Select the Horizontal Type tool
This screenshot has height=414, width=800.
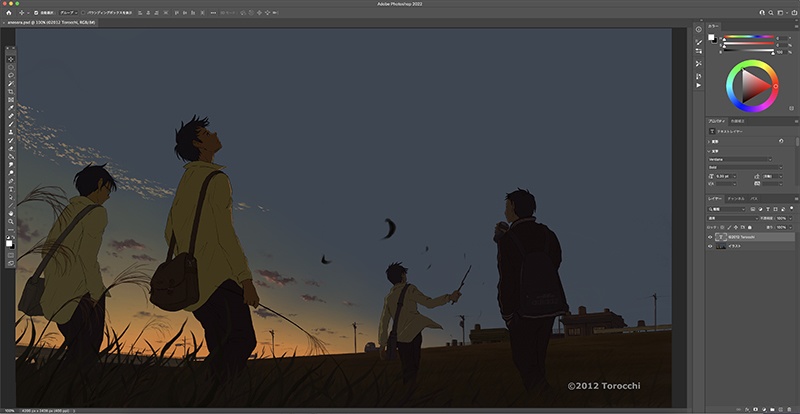[x=11, y=189]
